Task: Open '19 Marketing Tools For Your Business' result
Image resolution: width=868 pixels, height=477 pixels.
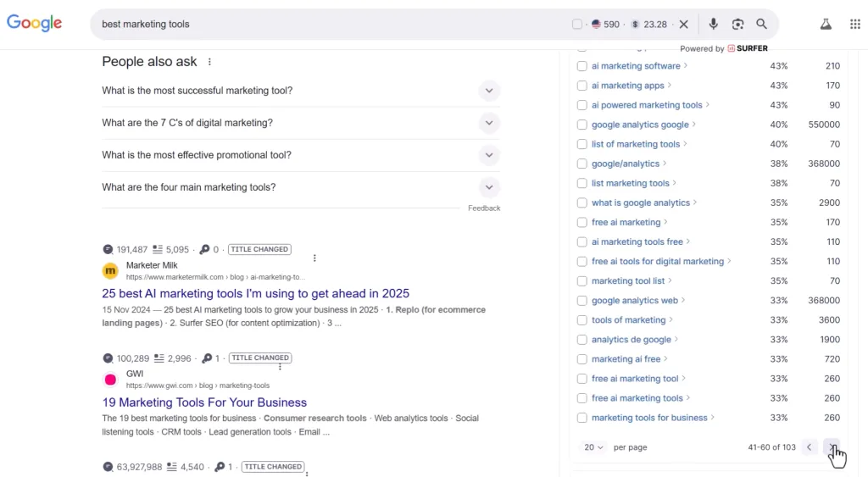Action: [x=204, y=402]
